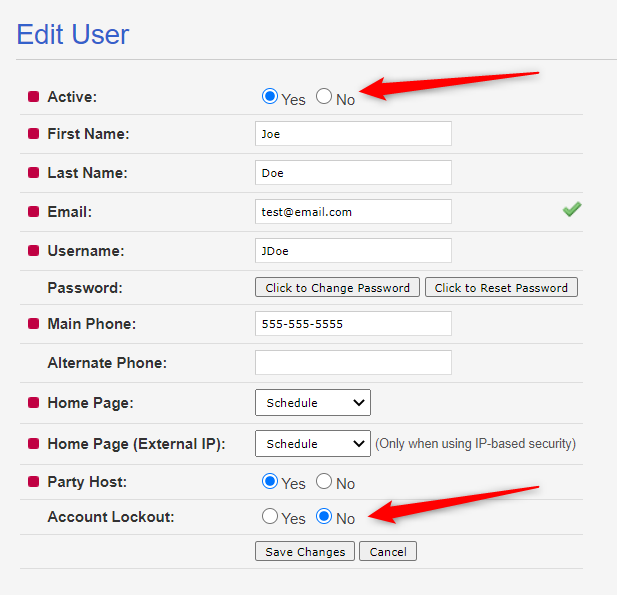This screenshot has width=617, height=595.
Task: Click the required marker beside Party Host
Action: (33, 481)
